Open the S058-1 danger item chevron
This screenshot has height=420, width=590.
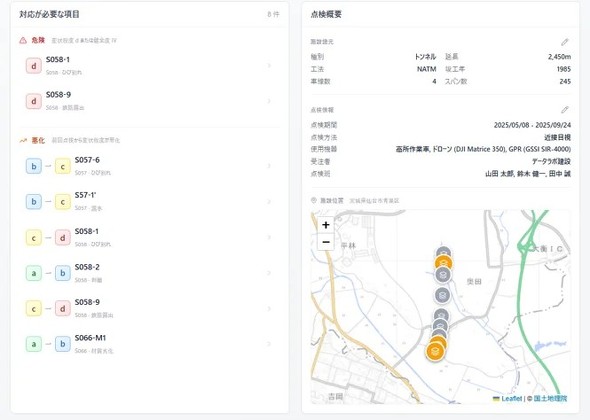tap(269, 65)
